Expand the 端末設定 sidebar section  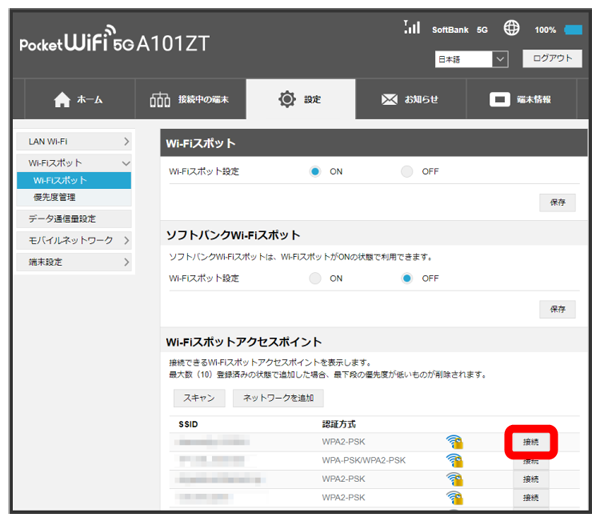click(74, 262)
